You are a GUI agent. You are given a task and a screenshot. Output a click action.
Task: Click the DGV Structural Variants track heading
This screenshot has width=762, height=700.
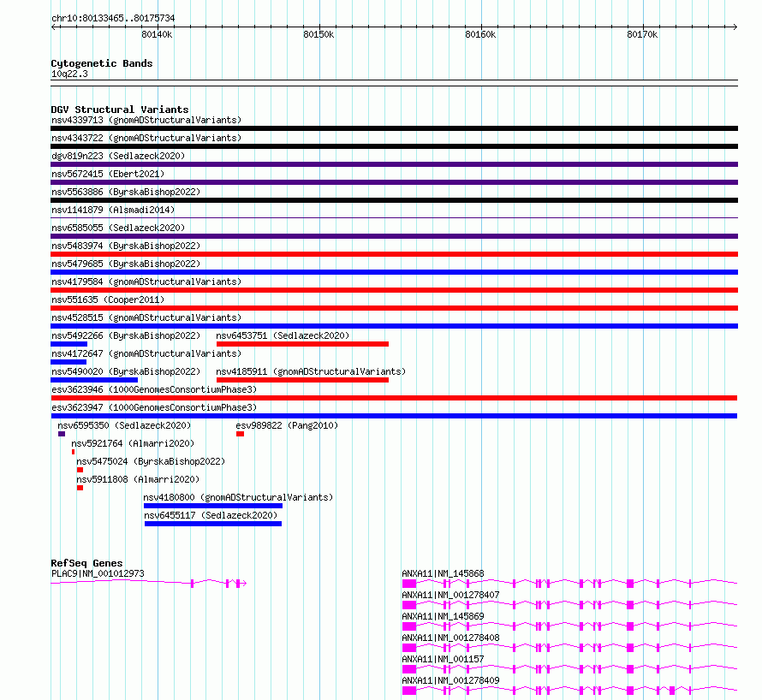tap(120, 110)
